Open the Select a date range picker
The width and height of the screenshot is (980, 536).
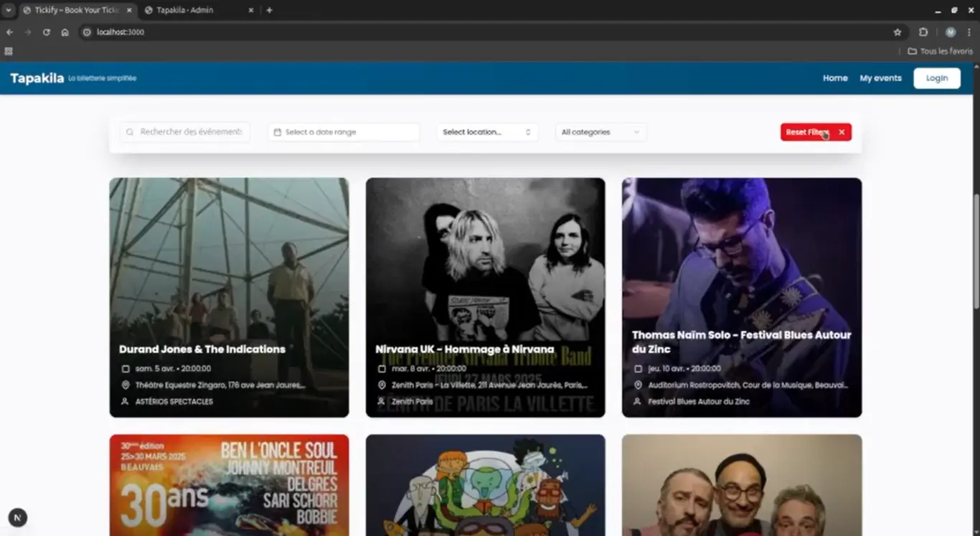pos(344,132)
